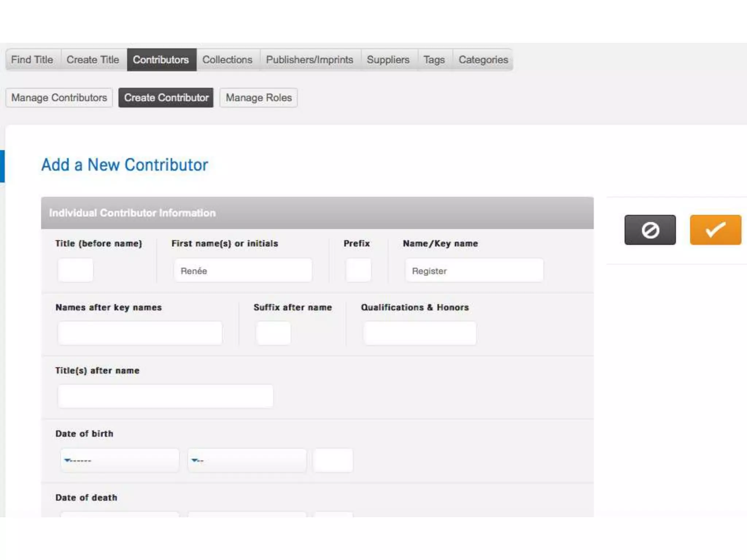
Task: Click the Title (before name) field
Action: click(76, 270)
